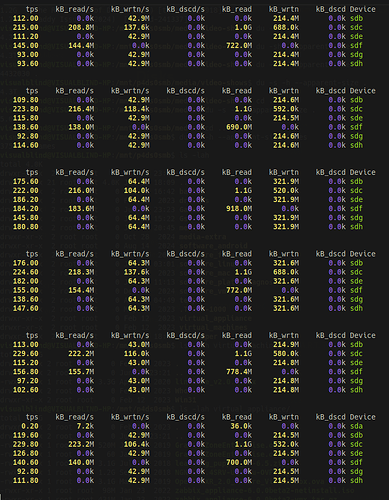Click the 216.0M read rate value
The width and height of the screenshot is (389, 500).
pos(81,191)
